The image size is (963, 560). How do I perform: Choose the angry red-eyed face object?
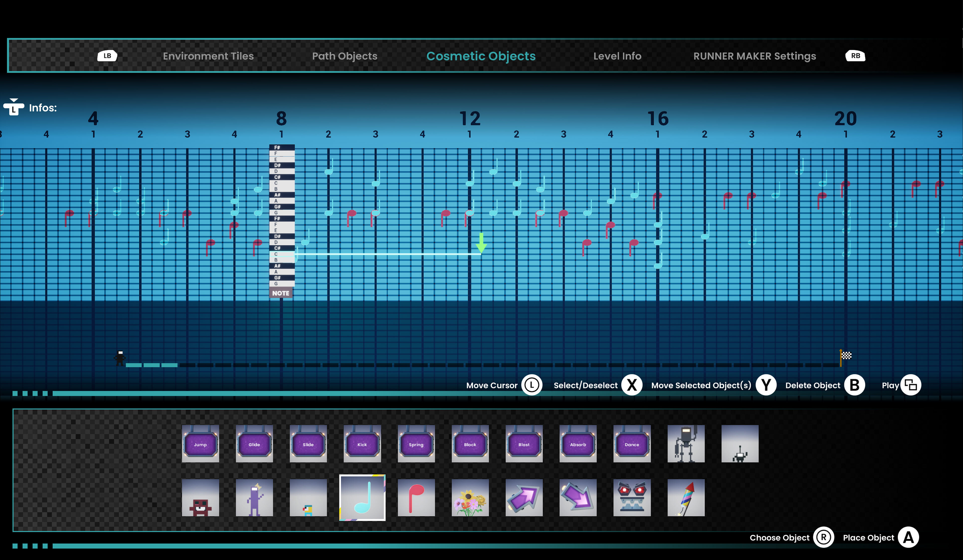pos(632,497)
